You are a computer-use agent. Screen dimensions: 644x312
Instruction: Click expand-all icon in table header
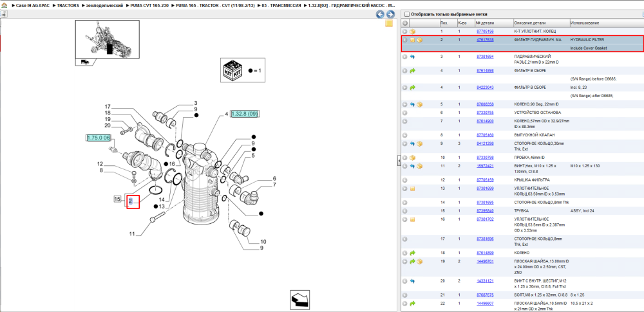[x=405, y=23]
